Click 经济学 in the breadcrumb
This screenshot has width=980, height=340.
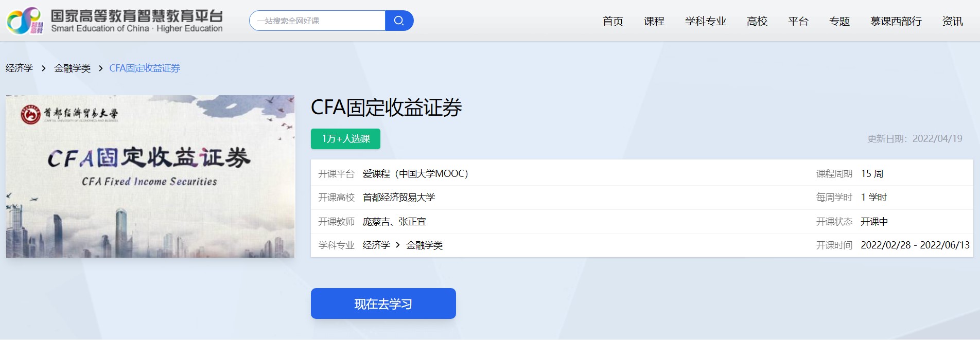[19, 68]
